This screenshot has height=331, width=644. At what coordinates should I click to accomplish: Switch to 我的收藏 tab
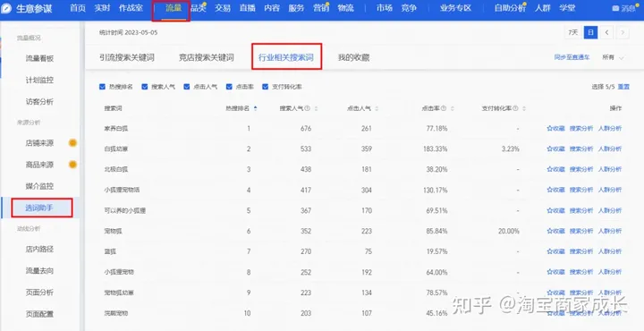click(x=353, y=57)
